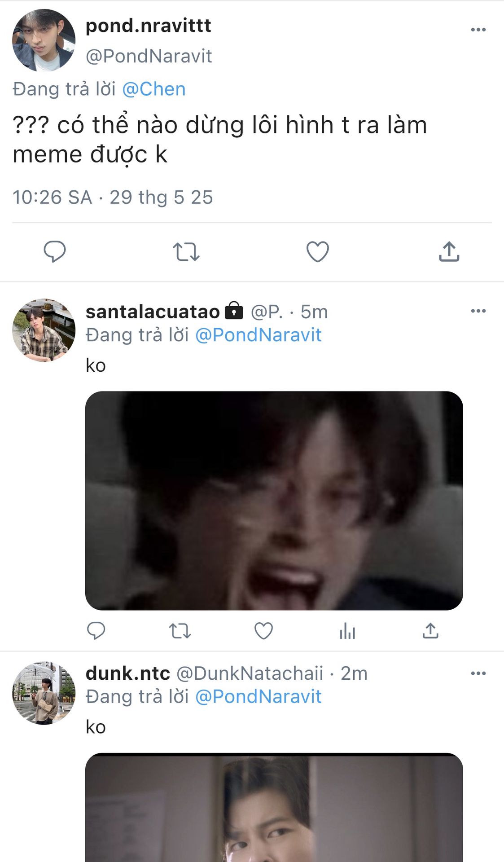Like santalacuatao's reply
Viewport: 504px width, 862px height.
[263, 631]
